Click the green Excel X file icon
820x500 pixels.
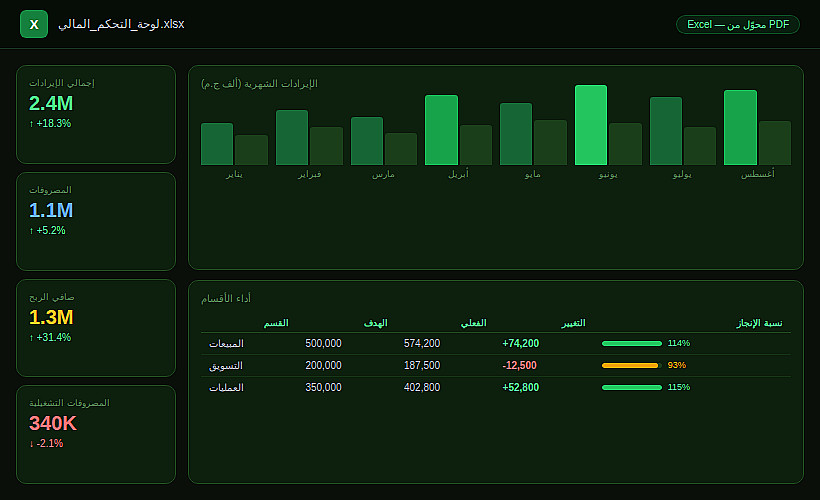coord(34,24)
